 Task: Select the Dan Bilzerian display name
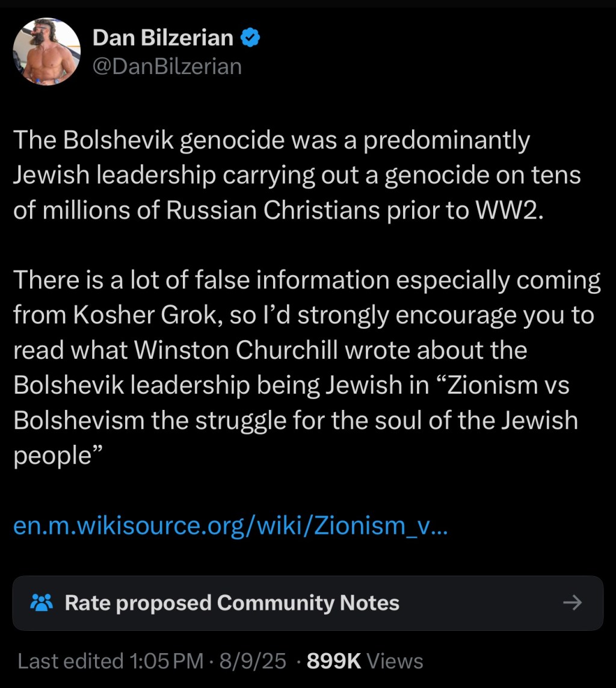tap(162, 37)
